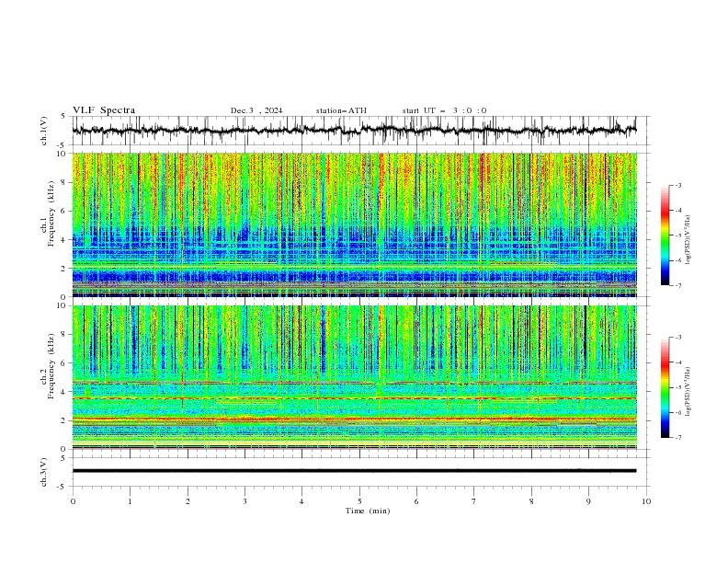
Task: Click the "-5" tick on ch.1(V) axis
Action: tap(62, 145)
